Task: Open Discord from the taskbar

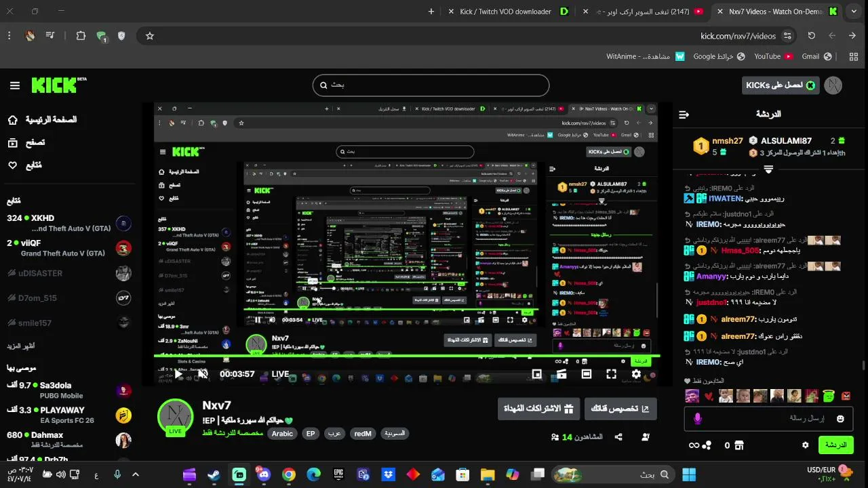Action: tap(264, 474)
